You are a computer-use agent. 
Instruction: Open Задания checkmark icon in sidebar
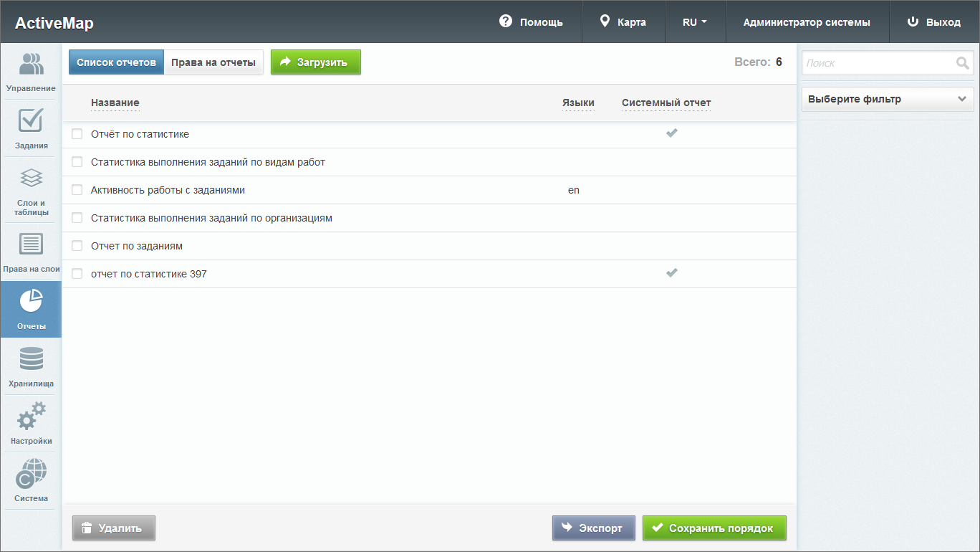[x=31, y=120]
